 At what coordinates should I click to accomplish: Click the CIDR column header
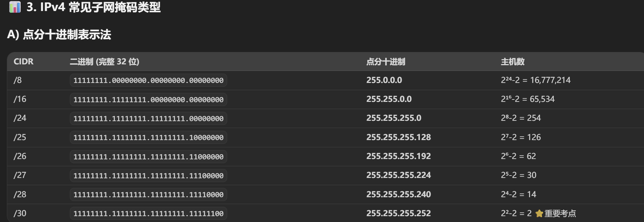click(x=23, y=62)
